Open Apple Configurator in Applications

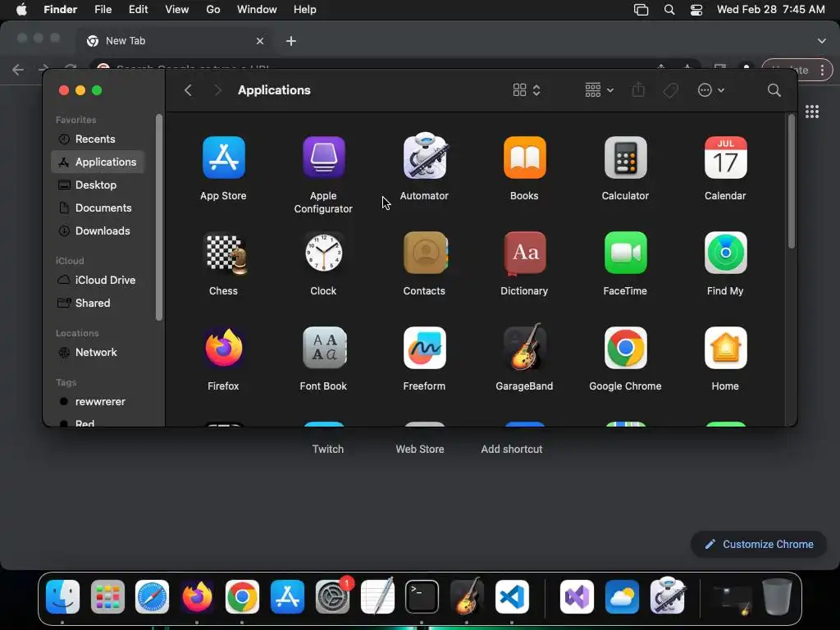(x=323, y=157)
